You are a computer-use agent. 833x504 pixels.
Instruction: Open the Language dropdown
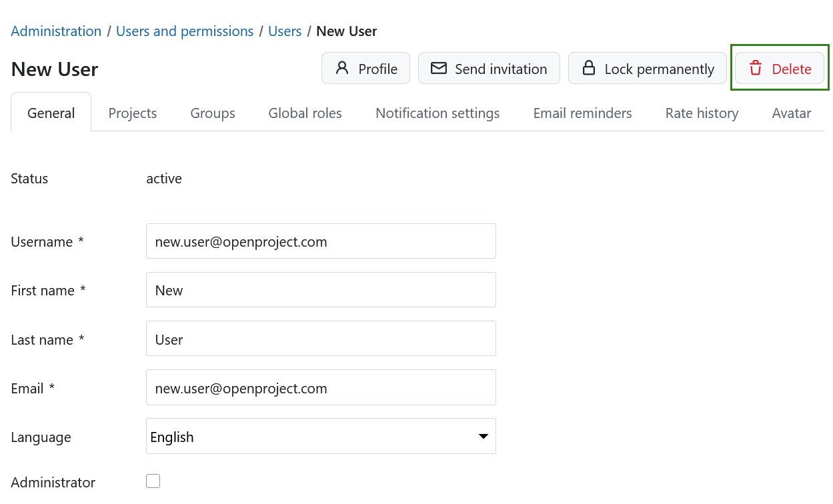coord(320,437)
